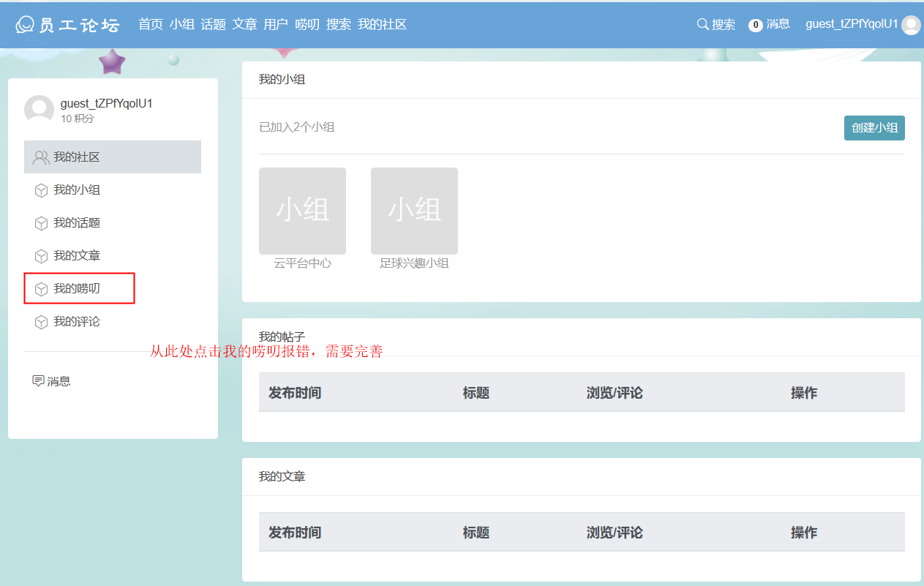Click the 员工论坛 logo icon
This screenshot has width=924, height=586.
point(26,25)
